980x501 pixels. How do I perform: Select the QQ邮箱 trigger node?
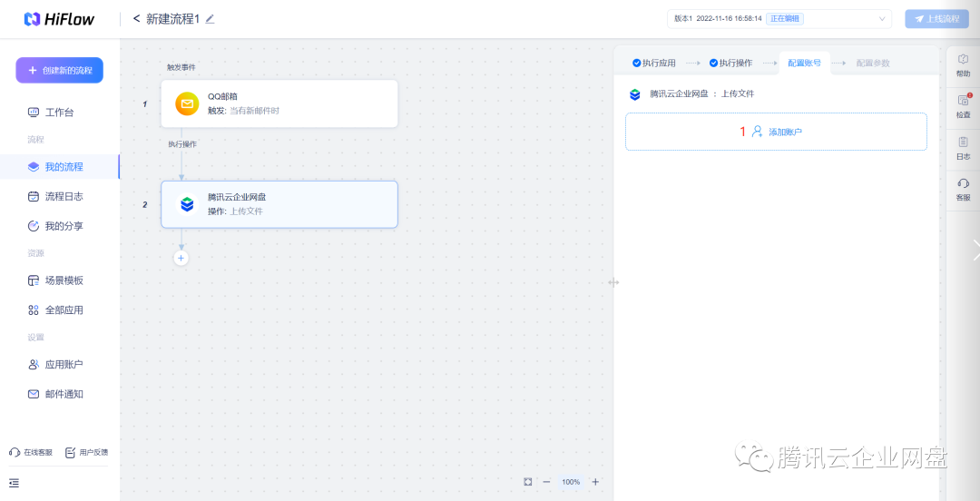click(x=279, y=103)
